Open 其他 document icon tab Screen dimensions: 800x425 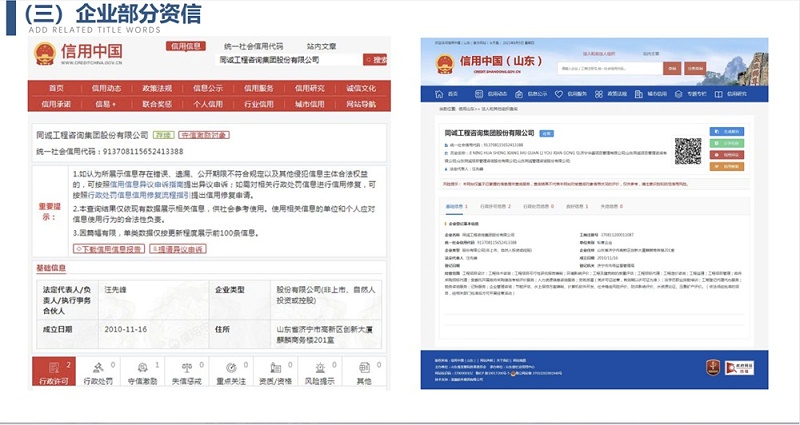(x=364, y=371)
